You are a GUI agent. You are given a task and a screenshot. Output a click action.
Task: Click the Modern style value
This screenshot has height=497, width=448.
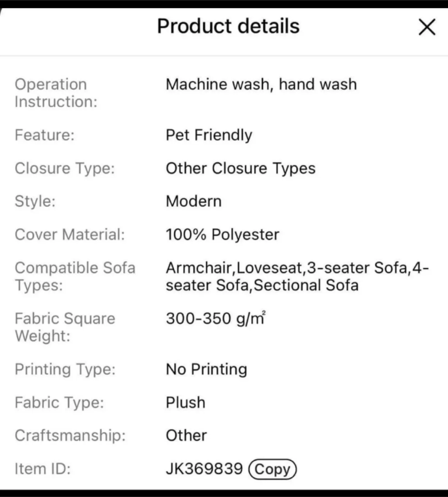194,201
